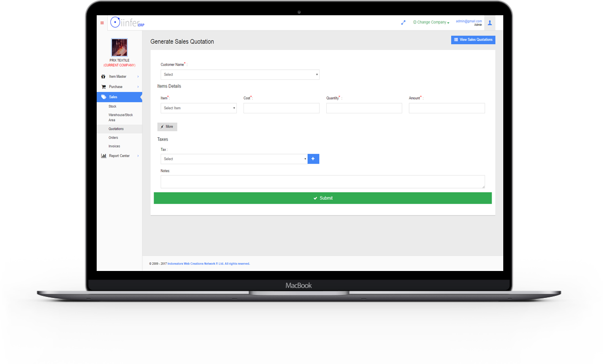Viewport: 603px width, 364px height.
Task: Click the Sales tag icon
Action: 103,97
